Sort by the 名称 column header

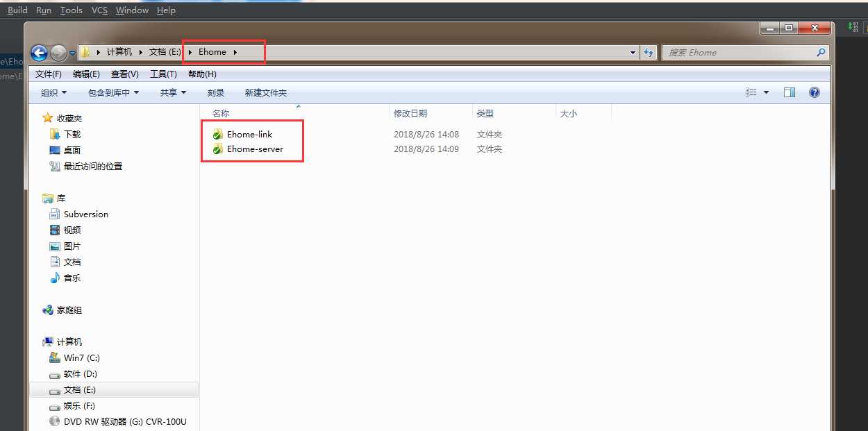(221, 113)
